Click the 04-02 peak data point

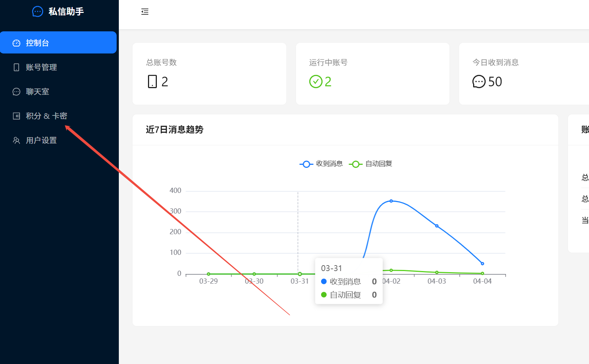(391, 201)
